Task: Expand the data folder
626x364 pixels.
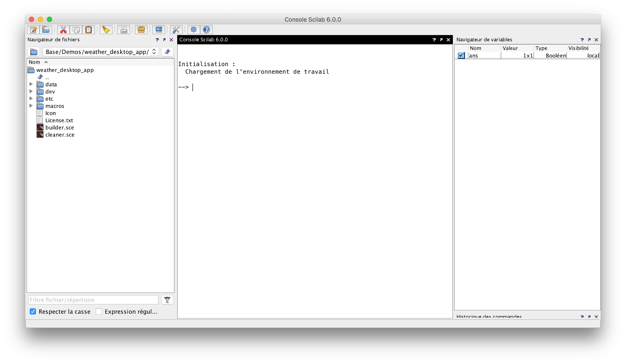Action: (31, 84)
